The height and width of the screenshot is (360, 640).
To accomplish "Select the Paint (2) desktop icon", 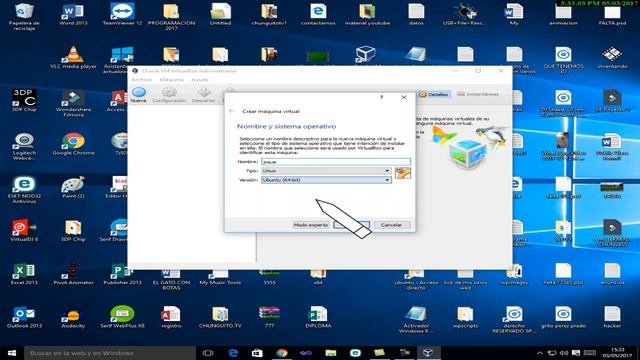I will click(x=73, y=187).
